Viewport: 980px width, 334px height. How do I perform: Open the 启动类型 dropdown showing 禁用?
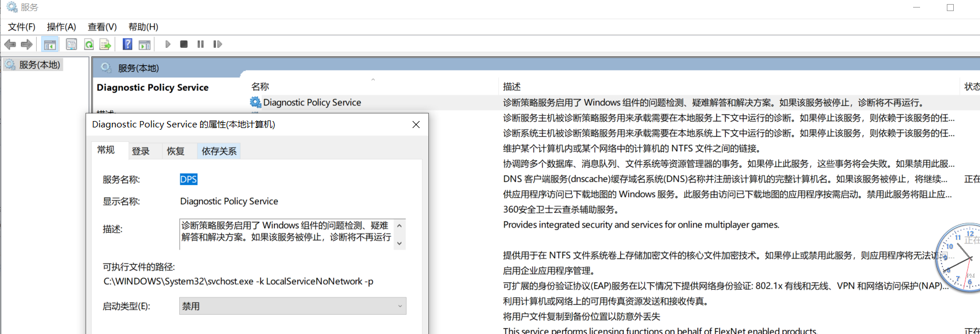293,306
